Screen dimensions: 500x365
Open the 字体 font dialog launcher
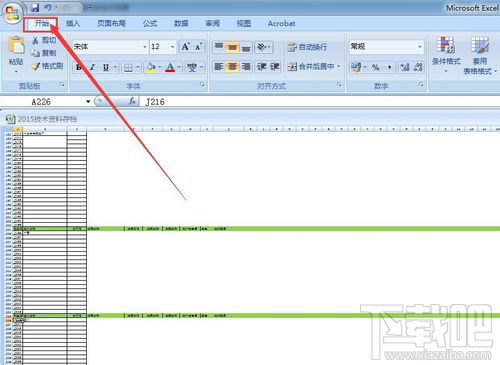click(202, 85)
